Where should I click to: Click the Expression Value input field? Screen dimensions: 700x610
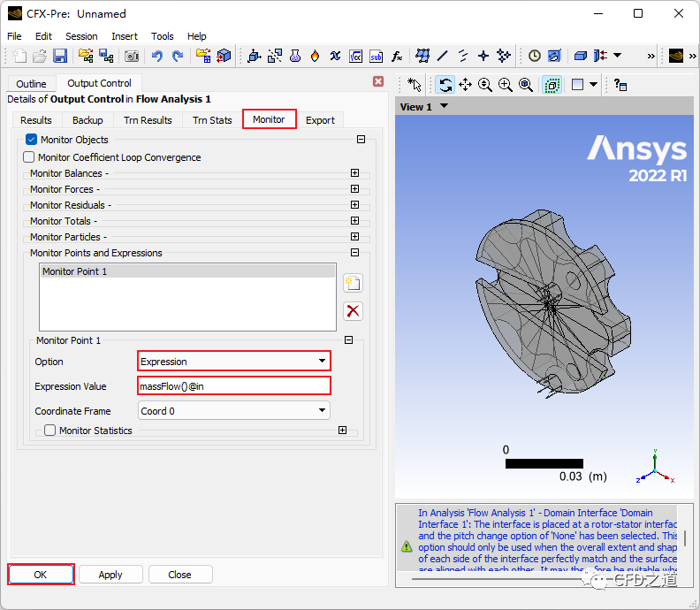pos(234,385)
